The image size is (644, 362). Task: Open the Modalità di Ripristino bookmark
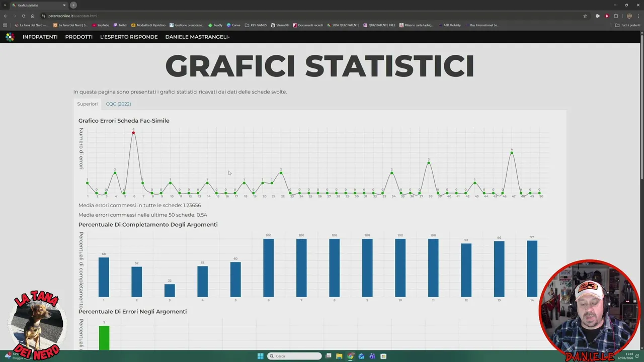[148, 25]
